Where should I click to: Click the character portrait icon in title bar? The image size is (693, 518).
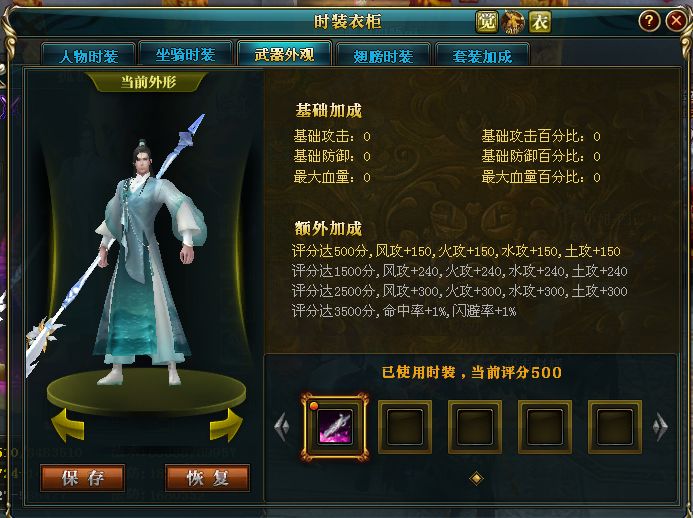(x=513, y=22)
